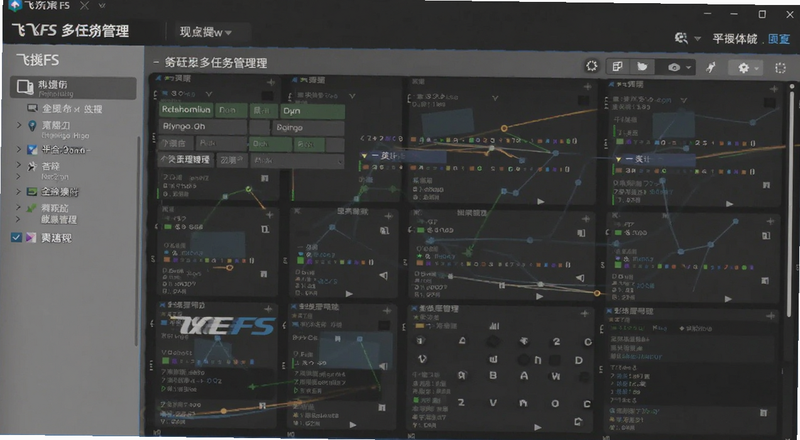This screenshot has width=800, height=440.
Task: Select the notes layout icon in toolbar
Action: [617, 66]
